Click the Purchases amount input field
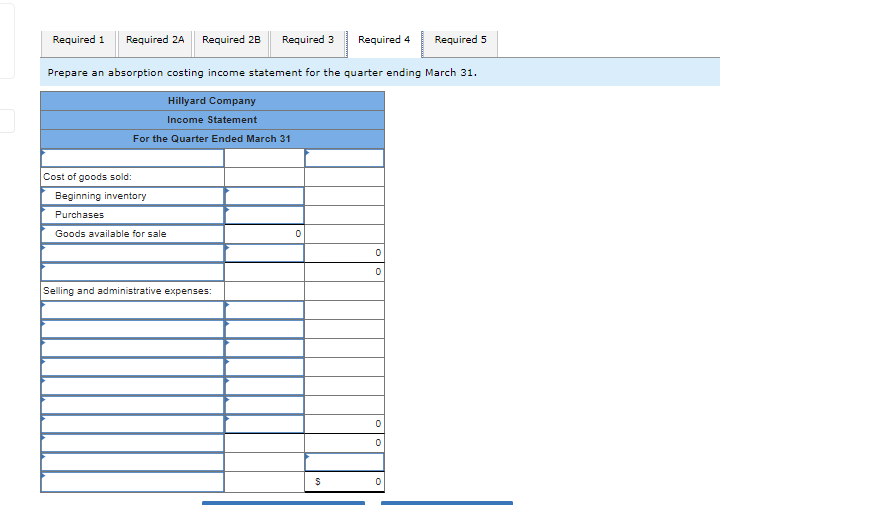 click(264, 215)
